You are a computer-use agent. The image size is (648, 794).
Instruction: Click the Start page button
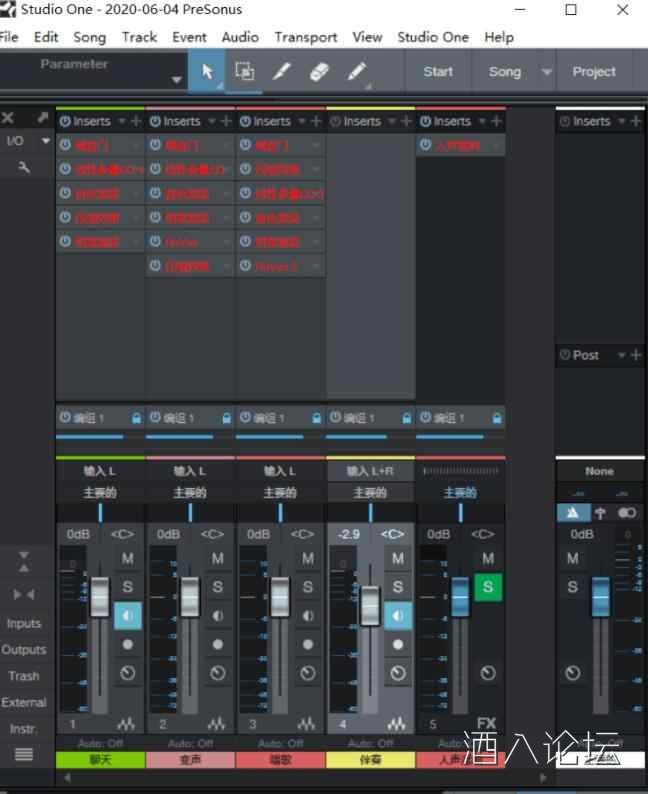pyautogui.click(x=438, y=72)
